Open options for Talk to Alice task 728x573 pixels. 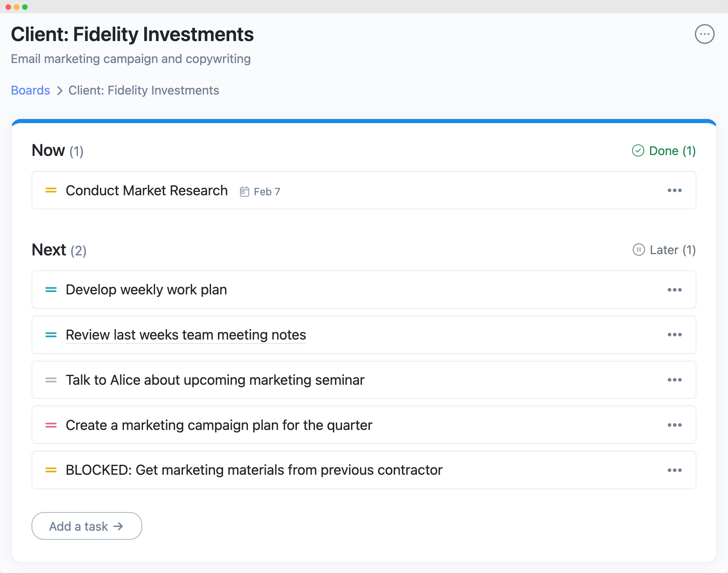click(x=674, y=380)
